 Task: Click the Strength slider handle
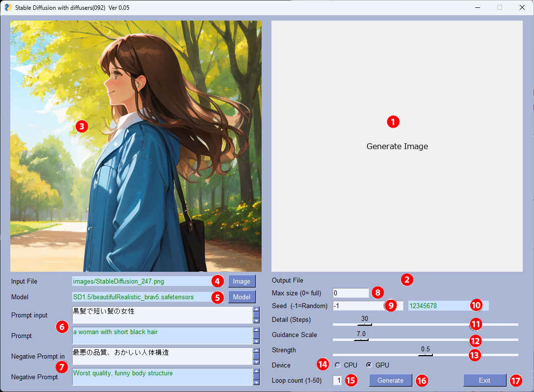(425, 355)
